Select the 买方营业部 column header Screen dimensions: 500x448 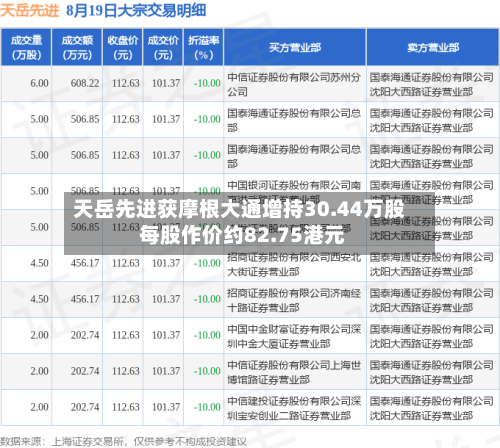(295, 47)
